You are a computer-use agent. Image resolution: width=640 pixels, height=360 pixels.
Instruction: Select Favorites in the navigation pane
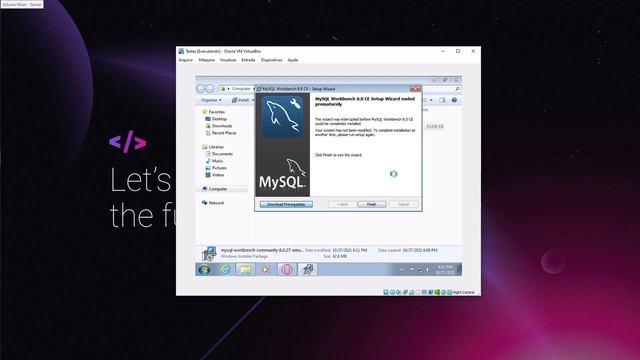click(x=213, y=112)
